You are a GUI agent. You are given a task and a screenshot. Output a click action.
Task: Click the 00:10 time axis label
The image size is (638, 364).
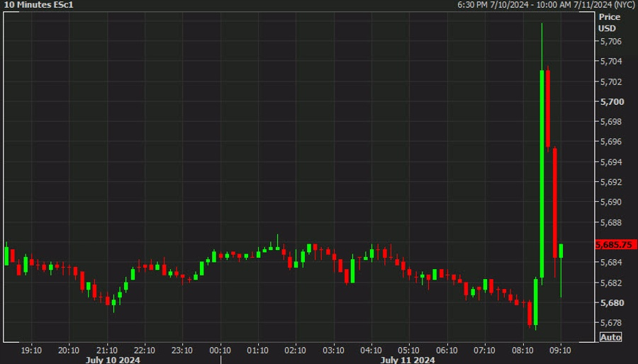point(220,350)
